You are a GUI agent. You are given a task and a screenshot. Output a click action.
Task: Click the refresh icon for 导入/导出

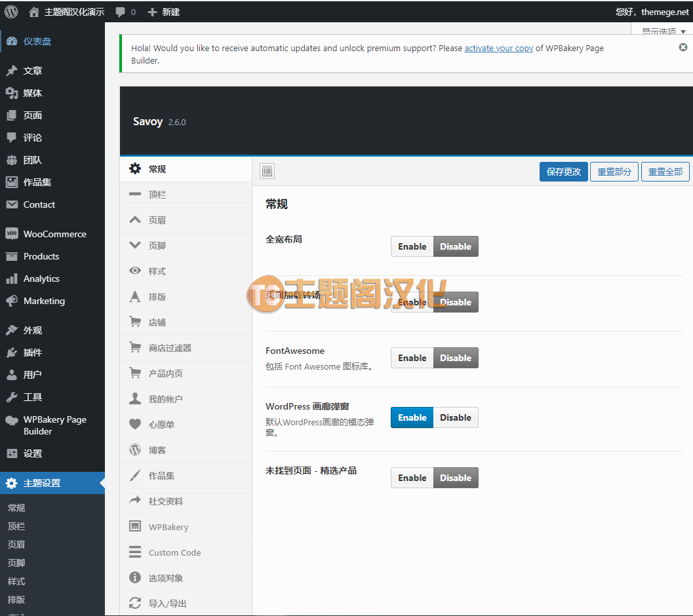pyautogui.click(x=135, y=603)
